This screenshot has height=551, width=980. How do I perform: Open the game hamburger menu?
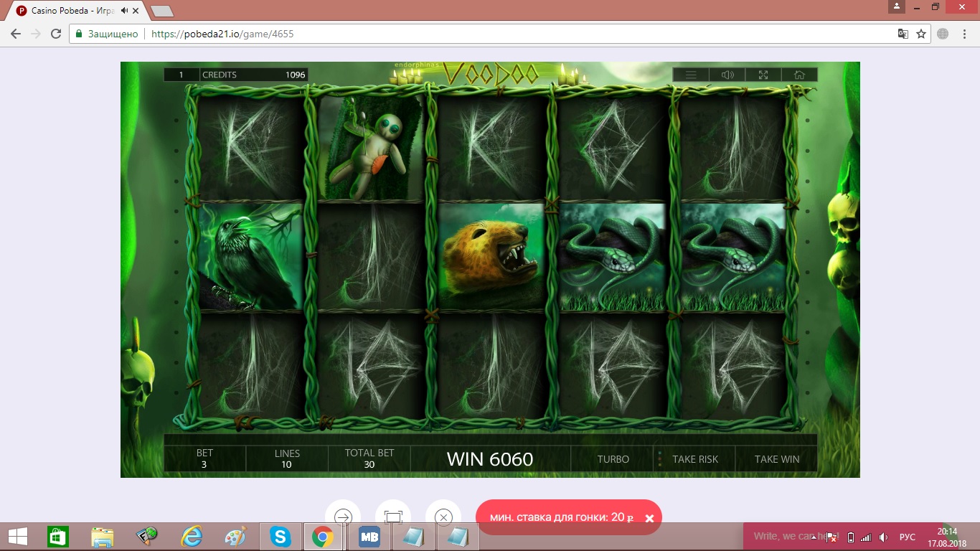[x=691, y=75]
